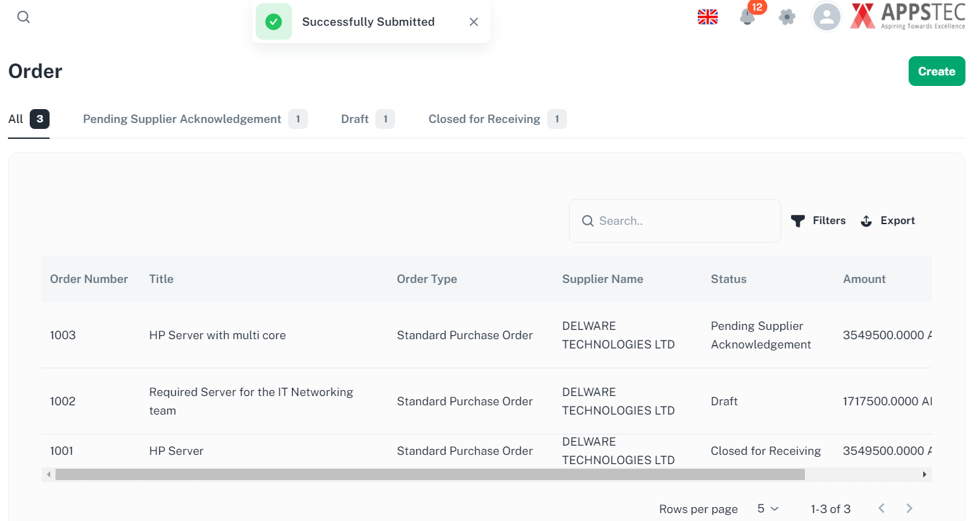Click inside the Search field
Screen dimensions: 980x521
(674, 220)
